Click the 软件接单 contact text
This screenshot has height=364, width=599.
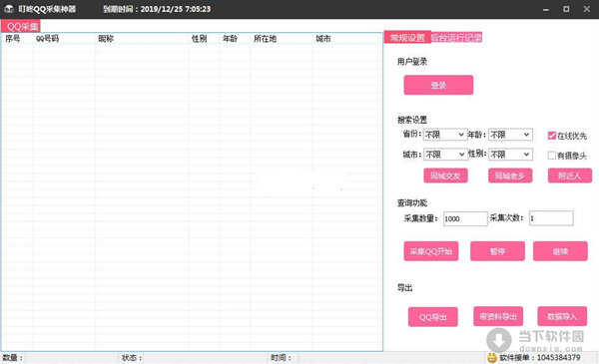[x=539, y=357]
